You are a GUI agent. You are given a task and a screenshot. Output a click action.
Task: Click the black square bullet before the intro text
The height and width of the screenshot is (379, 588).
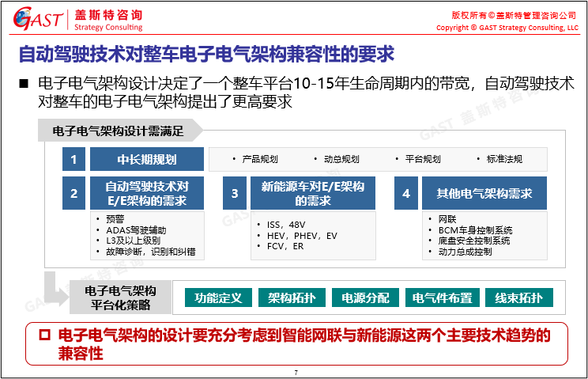click(x=23, y=84)
